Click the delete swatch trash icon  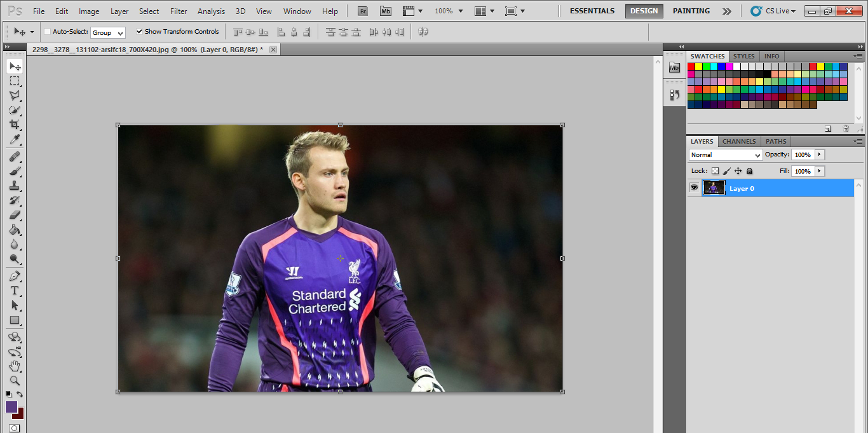[845, 128]
